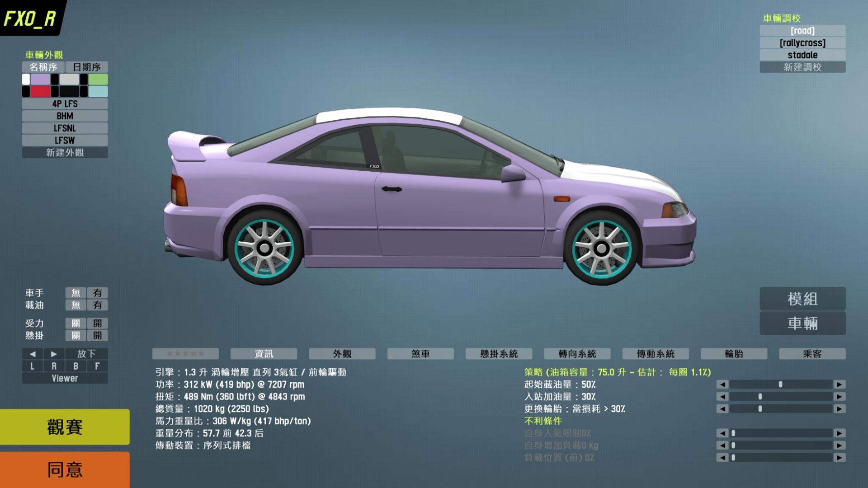The width and height of the screenshot is (868, 488).
Task: Pick the red colour swatch
Action: point(40,92)
